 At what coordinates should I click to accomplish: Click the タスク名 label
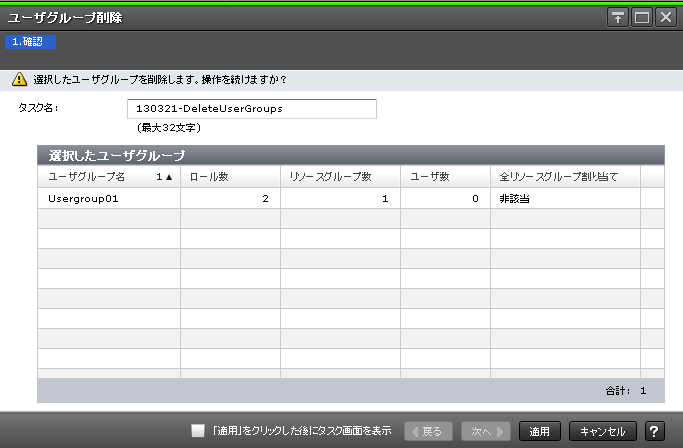(38, 108)
